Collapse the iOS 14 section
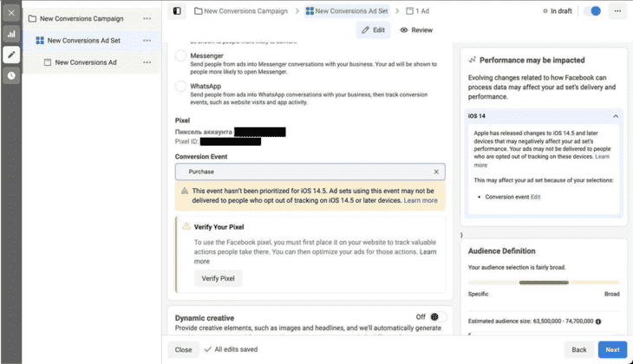633x364 pixels. 616,116
